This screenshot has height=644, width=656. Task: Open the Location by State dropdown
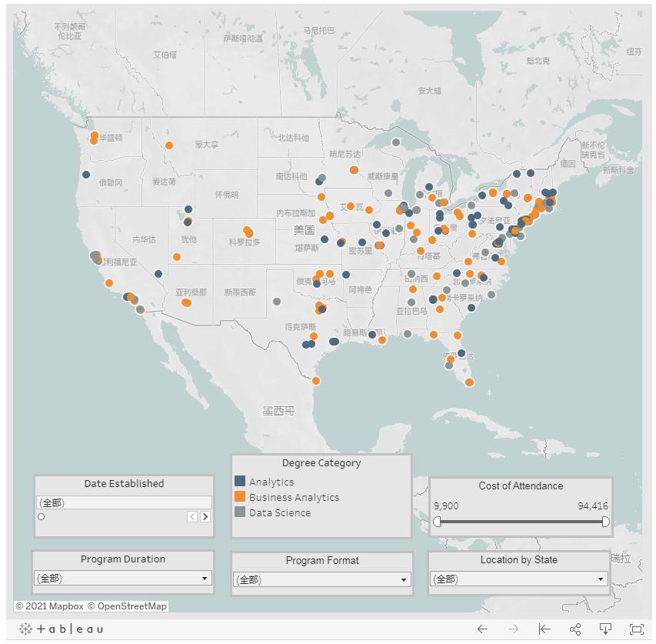(x=519, y=579)
